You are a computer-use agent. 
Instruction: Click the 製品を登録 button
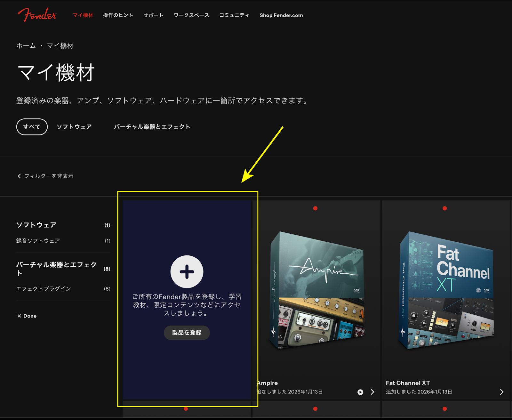click(x=187, y=333)
